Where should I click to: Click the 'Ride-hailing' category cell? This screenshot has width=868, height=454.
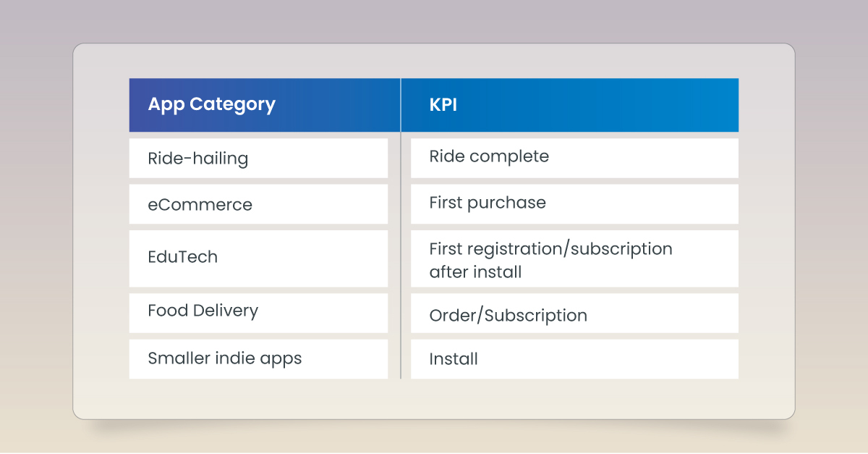point(258,158)
